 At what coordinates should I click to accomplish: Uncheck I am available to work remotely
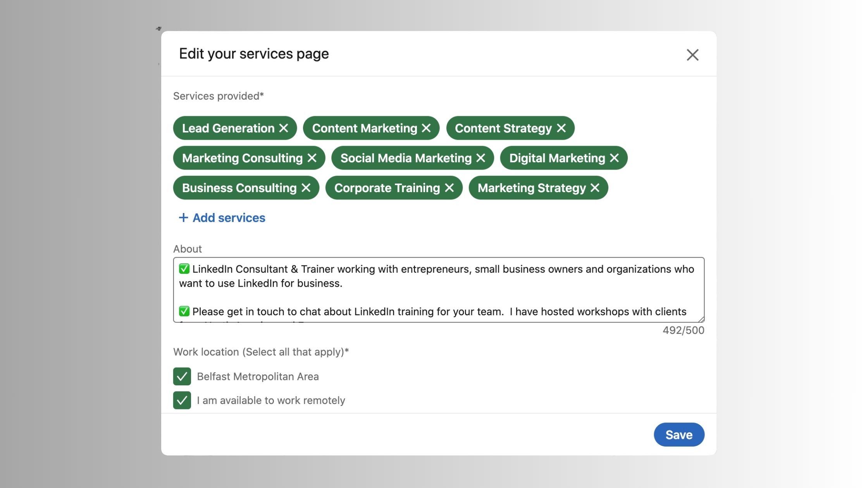(182, 400)
